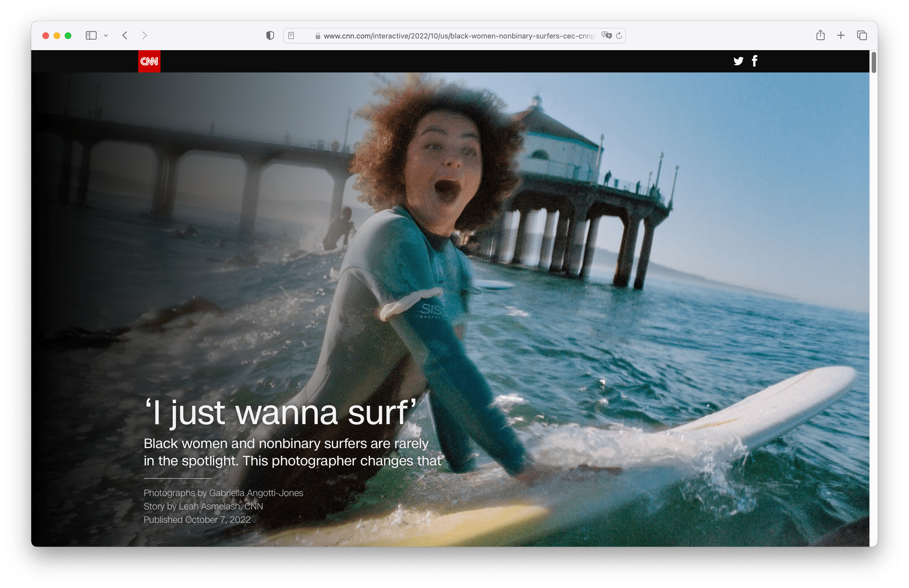The width and height of the screenshot is (909, 588).
Task: Click the page's vertical scrollbar thumb
Action: pos(874,62)
